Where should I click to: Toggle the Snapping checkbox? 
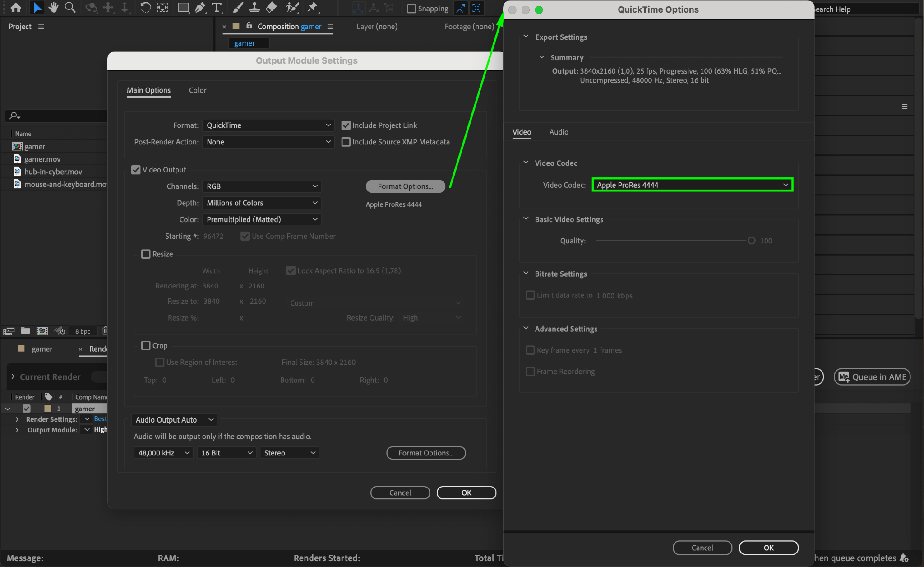(x=411, y=9)
